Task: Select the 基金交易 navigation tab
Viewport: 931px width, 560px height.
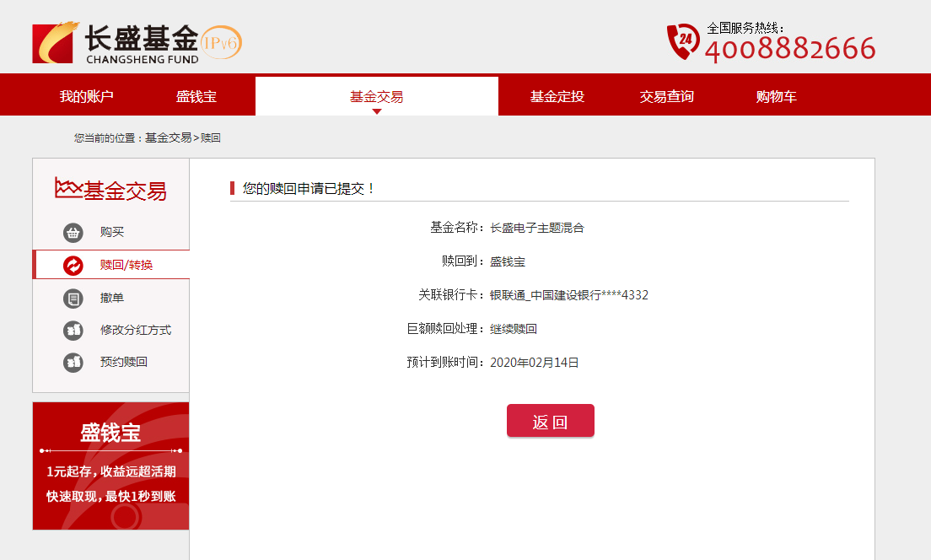Action: point(376,96)
